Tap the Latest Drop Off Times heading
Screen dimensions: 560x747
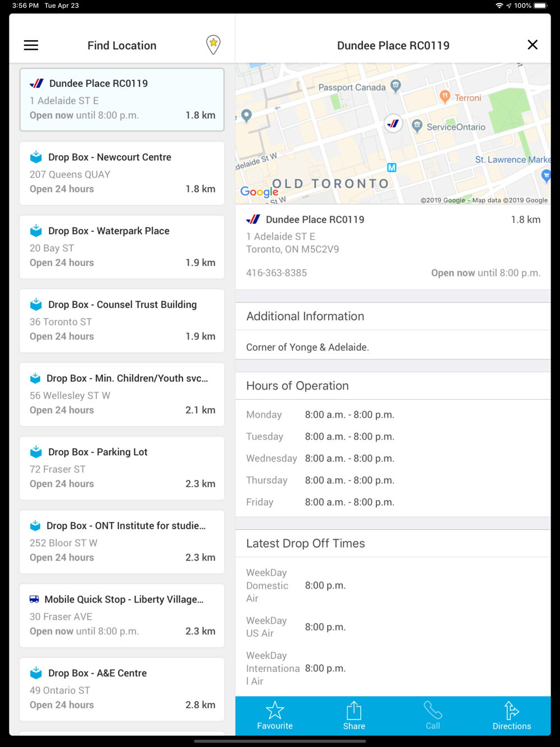point(306,543)
